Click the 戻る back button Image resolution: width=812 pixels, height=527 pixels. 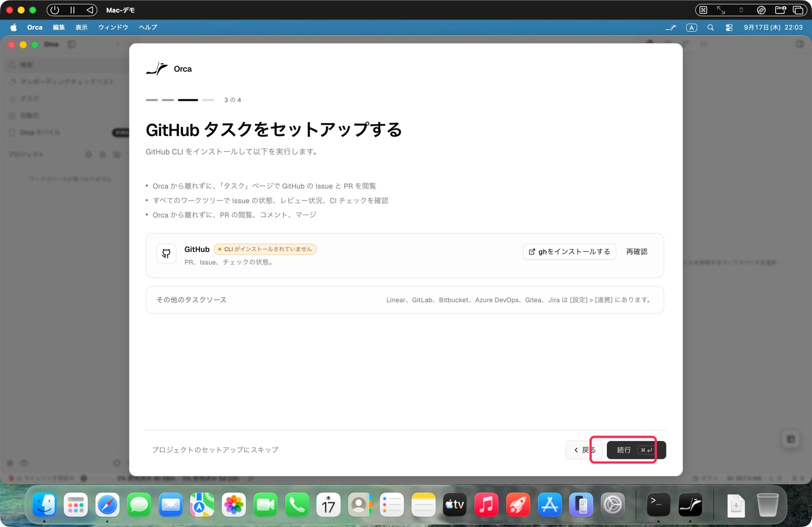pyautogui.click(x=584, y=450)
